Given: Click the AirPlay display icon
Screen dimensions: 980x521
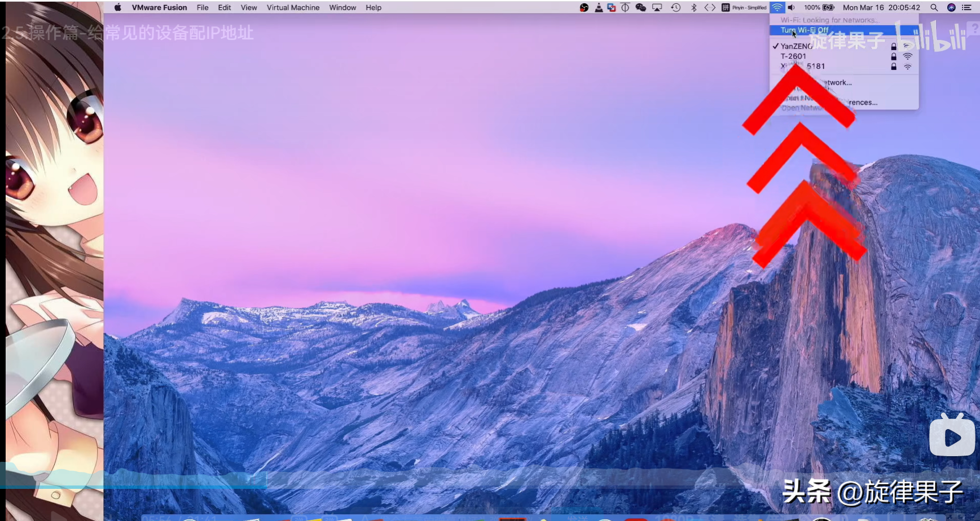Looking at the screenshot, I should [657, 7].
